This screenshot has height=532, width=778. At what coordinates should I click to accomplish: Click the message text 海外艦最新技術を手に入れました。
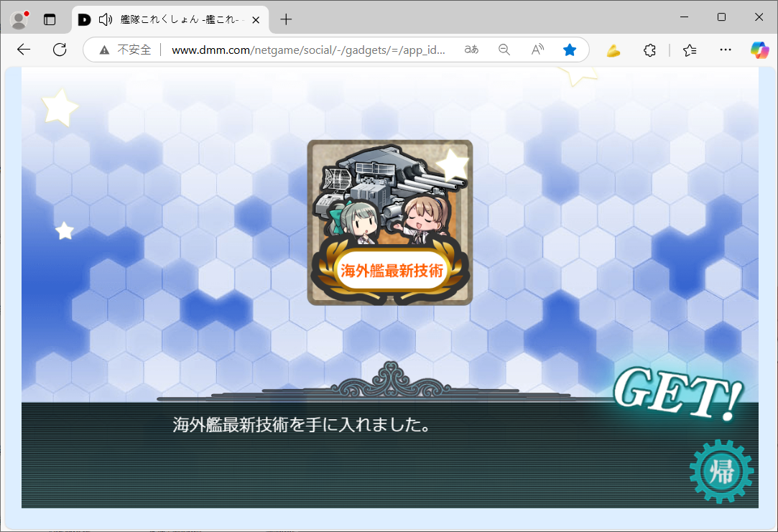tap(302, 425)
